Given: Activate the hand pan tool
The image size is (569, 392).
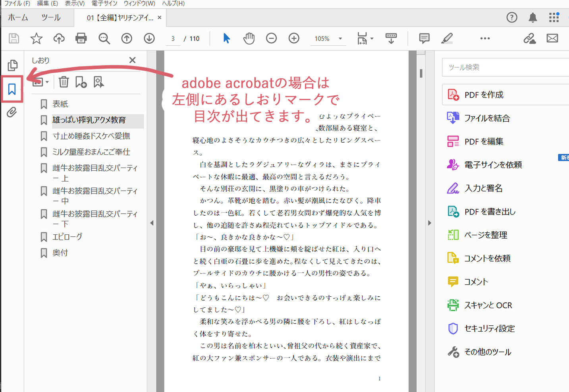Looking at the screenshot, I should [x=249, y=39].
